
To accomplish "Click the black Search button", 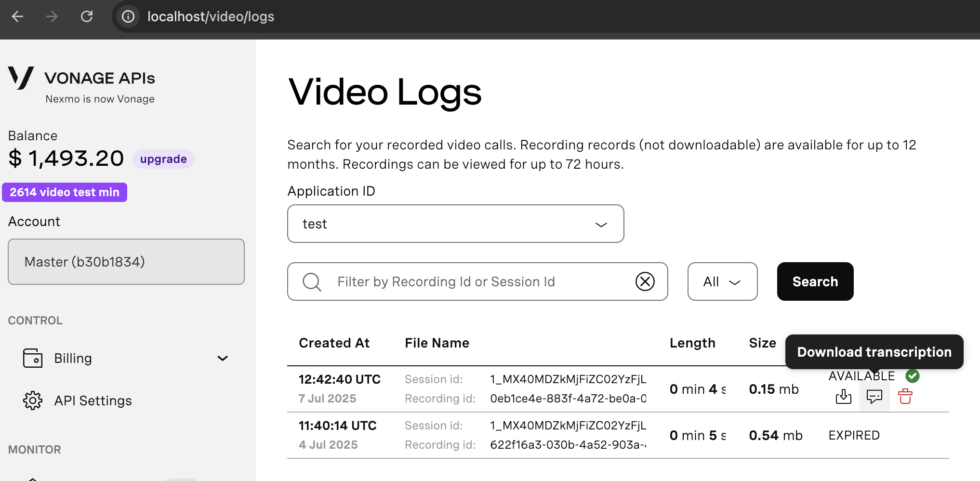I will tap(815, 281).
